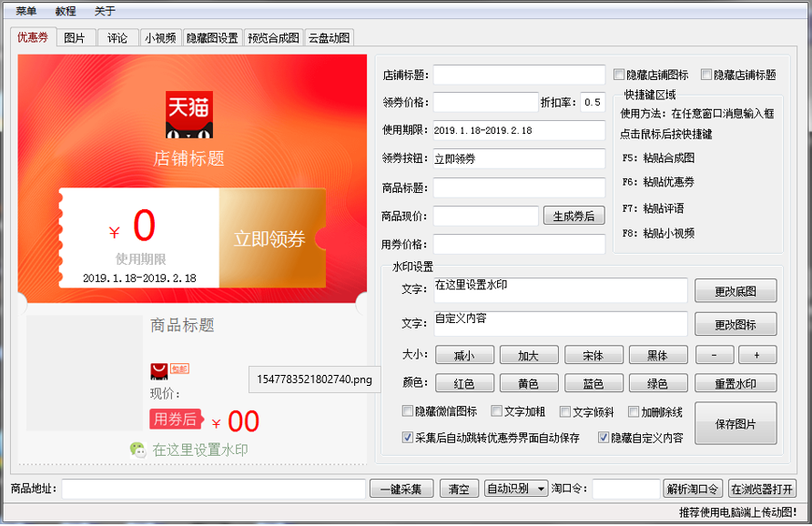Set watermark color with 黄色 button

pos(529,383)
